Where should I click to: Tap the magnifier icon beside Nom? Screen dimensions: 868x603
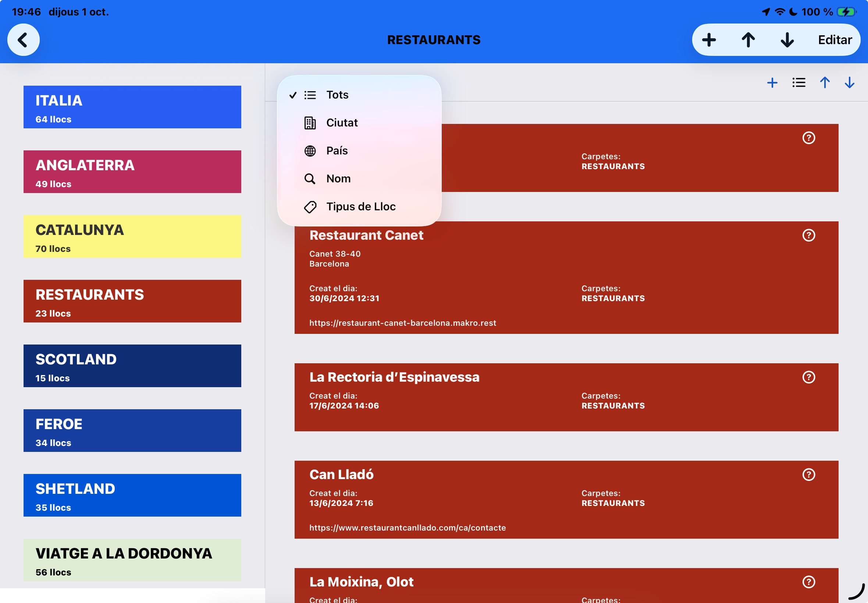pyautogui.click(x=310, y=179)
